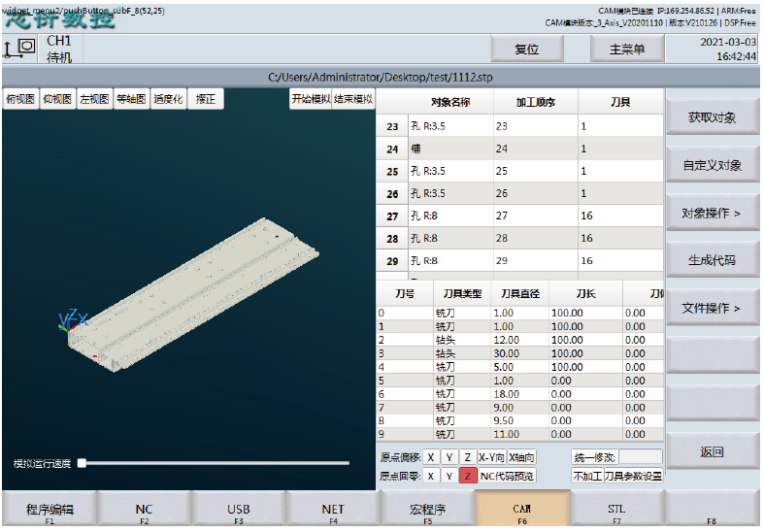Click the coordinate system icon beside CH1

(x=19, y=49)
